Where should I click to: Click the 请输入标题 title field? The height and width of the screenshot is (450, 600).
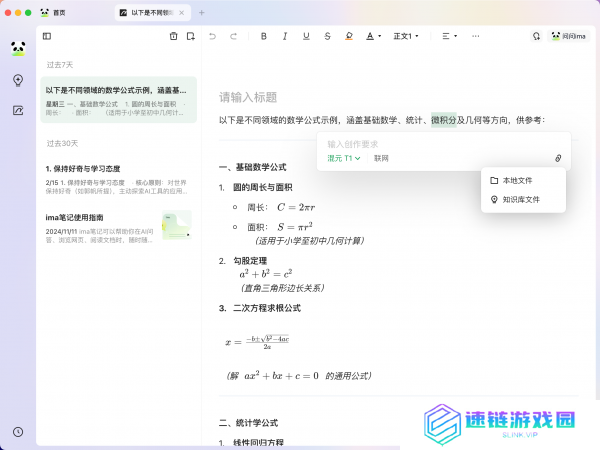pyautogui.click(x=248, y=97)
